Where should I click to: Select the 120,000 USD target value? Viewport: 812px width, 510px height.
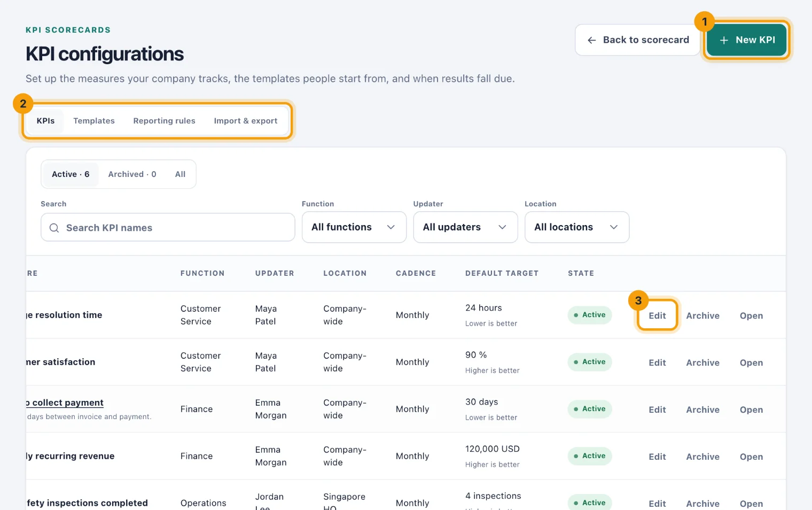493,449
